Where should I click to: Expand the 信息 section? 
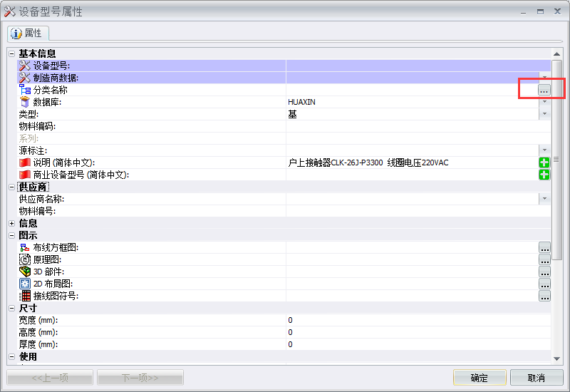click(x=11, y=223)
